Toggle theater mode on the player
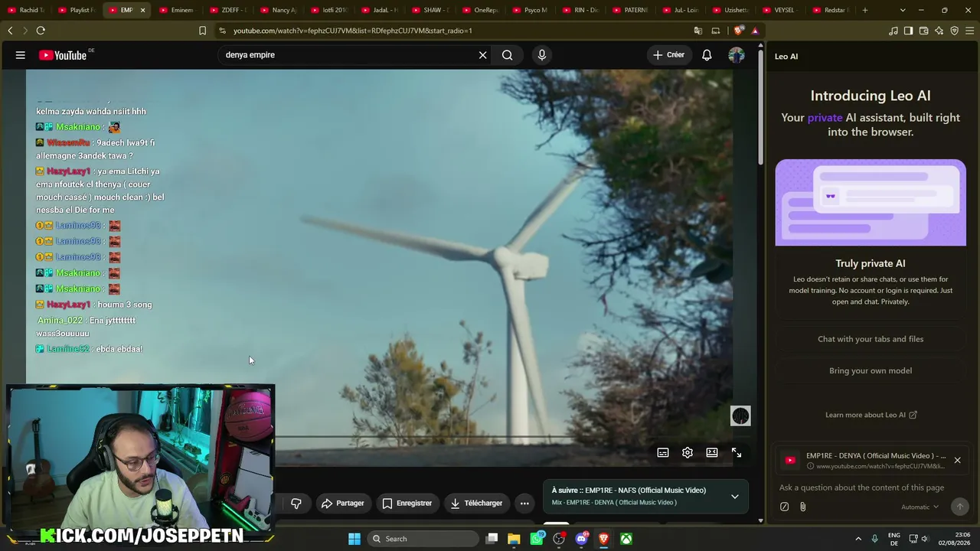 [x=712, y=453]
